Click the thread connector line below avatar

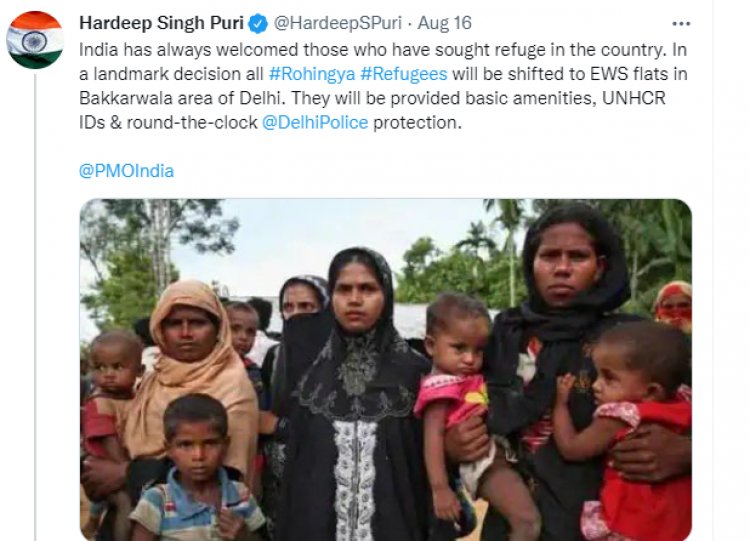click(x=35, y=306)
